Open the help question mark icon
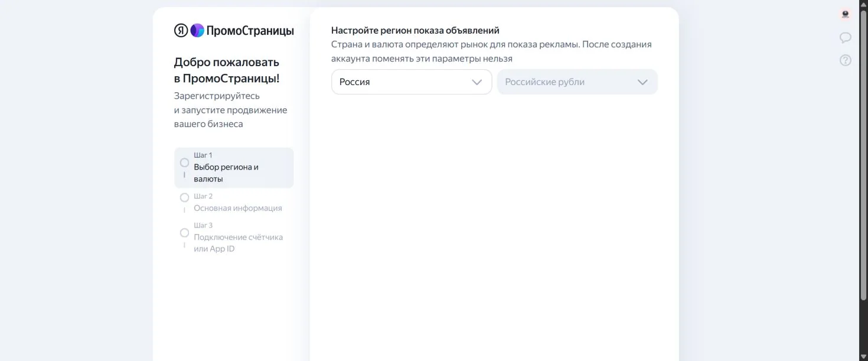868x361 pixels. [x=846, y=60]
